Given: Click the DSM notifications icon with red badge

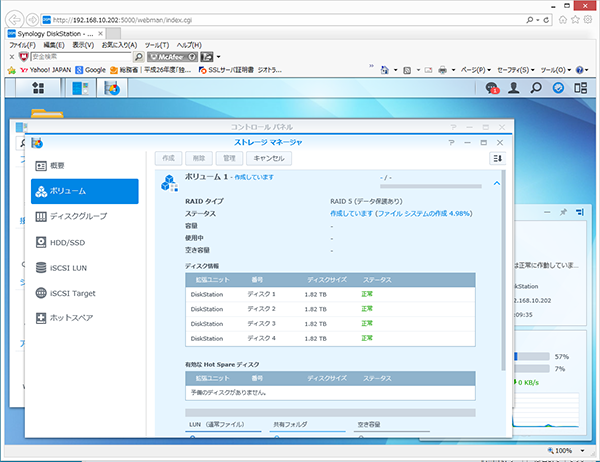Looking at the screenshot, I should 492,89.
